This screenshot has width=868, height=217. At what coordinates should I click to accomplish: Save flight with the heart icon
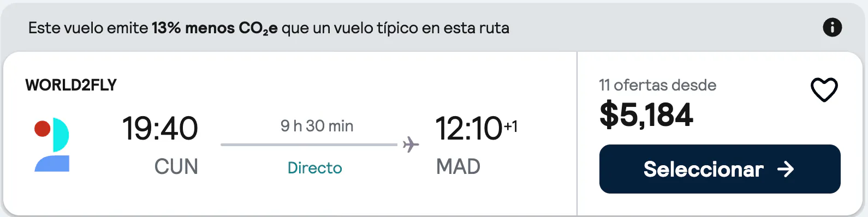[824, 89]
